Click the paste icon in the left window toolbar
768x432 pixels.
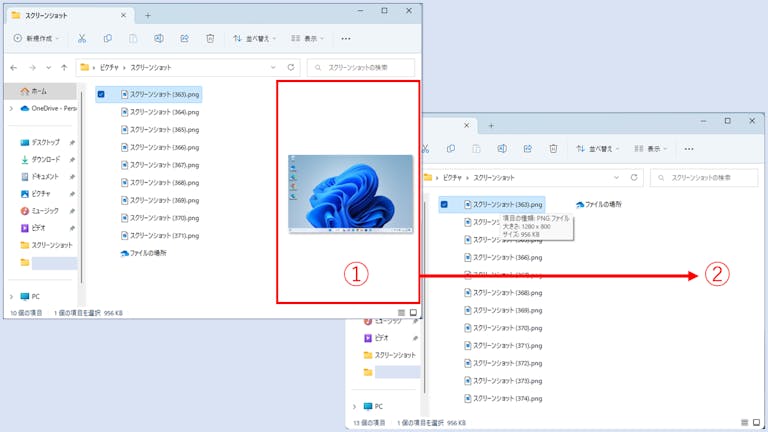pos(133,38)
